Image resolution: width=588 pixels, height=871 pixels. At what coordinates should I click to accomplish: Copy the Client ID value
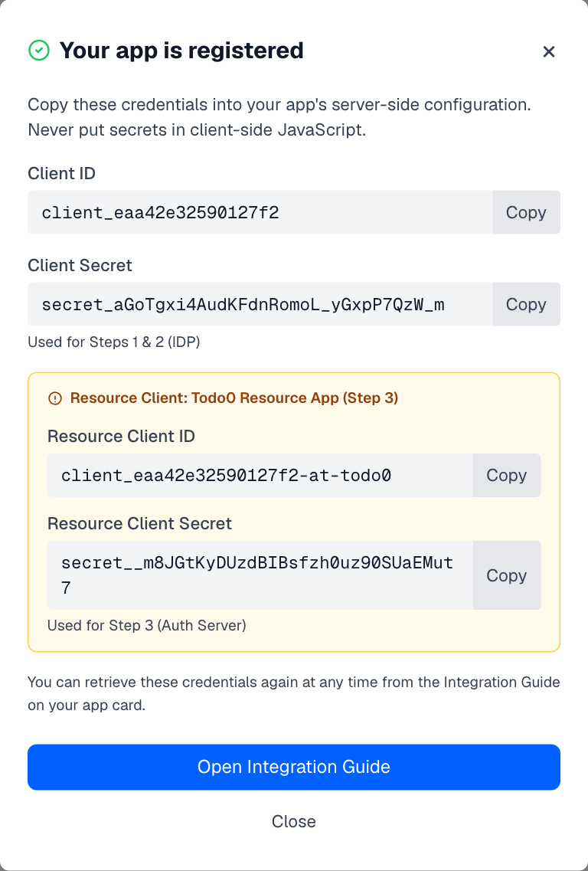[x=526, y=212]
